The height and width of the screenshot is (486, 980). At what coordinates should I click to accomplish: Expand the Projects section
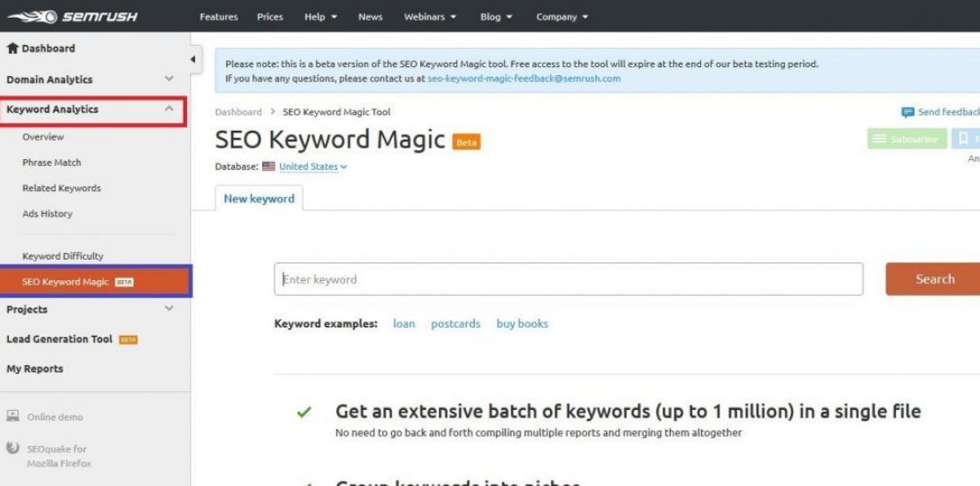point(170,308)
